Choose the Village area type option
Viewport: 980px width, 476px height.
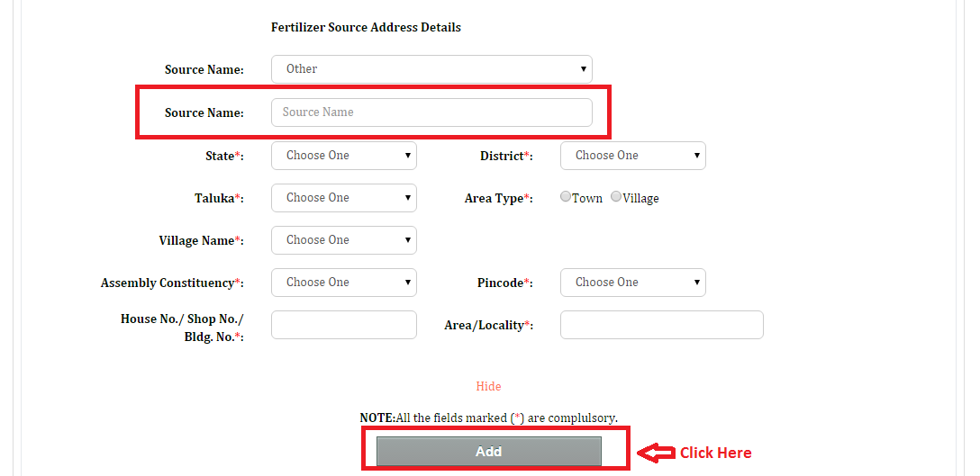tap(616, 197)
